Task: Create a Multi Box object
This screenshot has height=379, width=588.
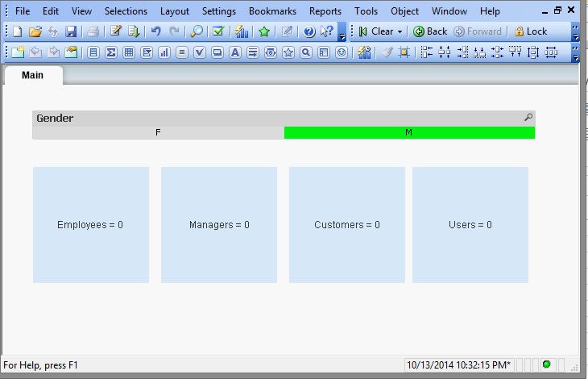Action: [147, 52]
